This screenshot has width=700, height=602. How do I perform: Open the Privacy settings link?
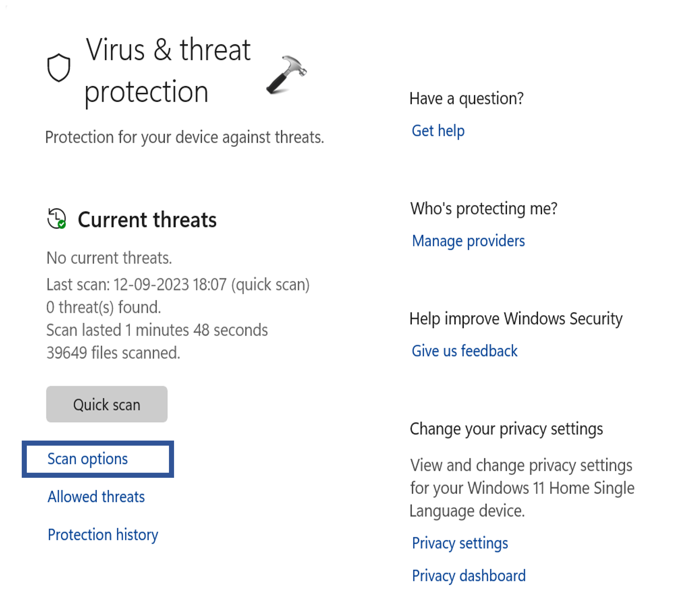tap(460, 543)
